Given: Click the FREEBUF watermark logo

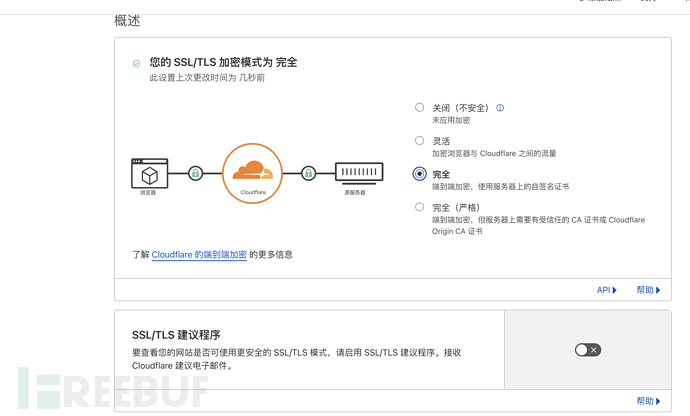Looking at the screenshot, I should tap(113, 388).
